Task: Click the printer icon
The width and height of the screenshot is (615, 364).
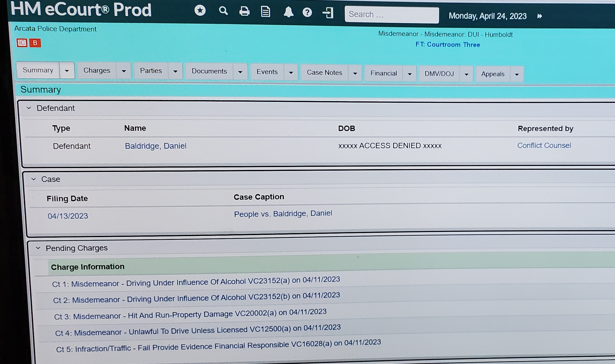Action: (244, 11)
